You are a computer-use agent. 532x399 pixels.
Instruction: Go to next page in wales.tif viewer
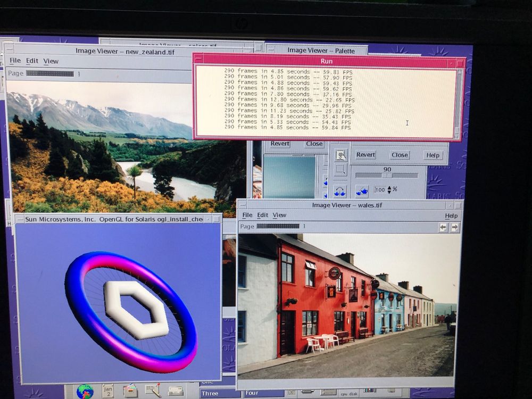tap(454, 227)
